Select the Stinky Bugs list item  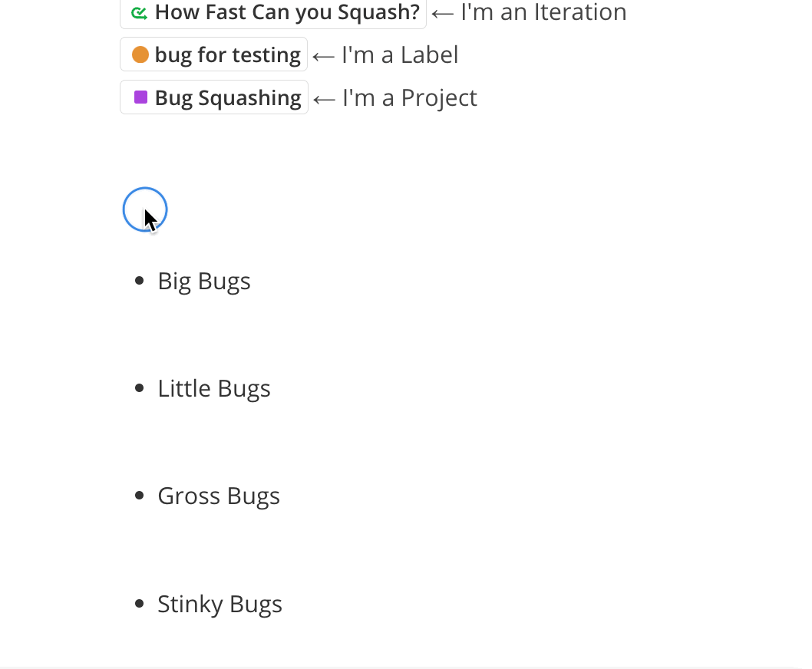pos(220,604)
